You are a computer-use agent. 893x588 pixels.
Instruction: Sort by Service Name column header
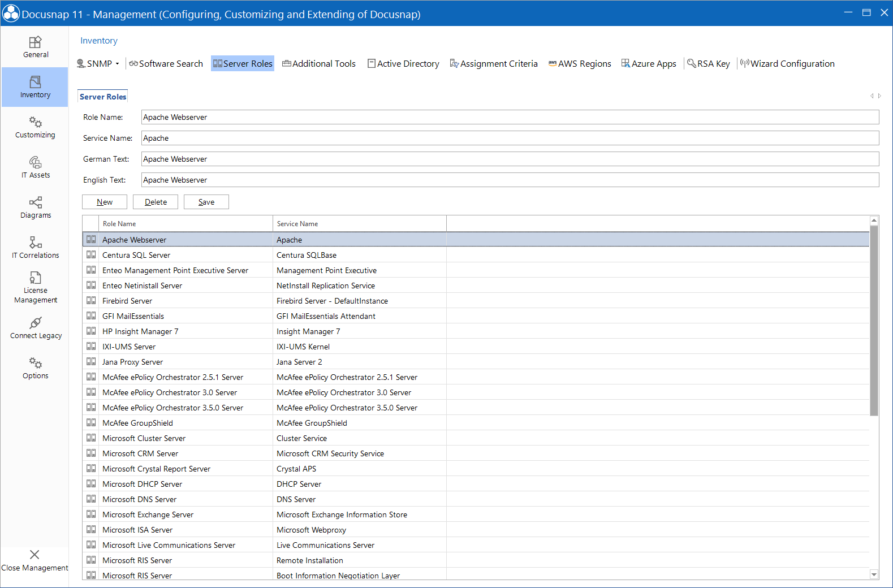pos(360,224)
